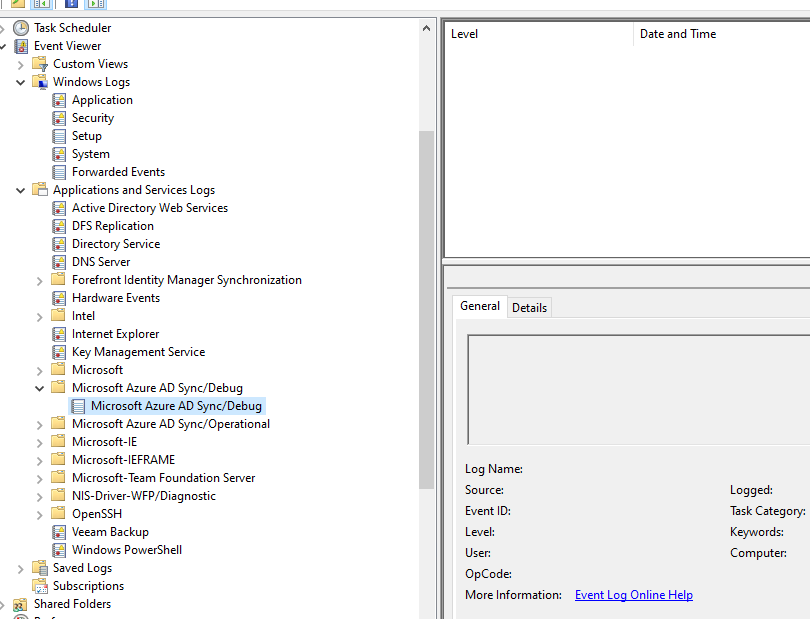The height and width of the screenshot is (619, 810).
Task: Click the event description text box
Action: [638, 390]
